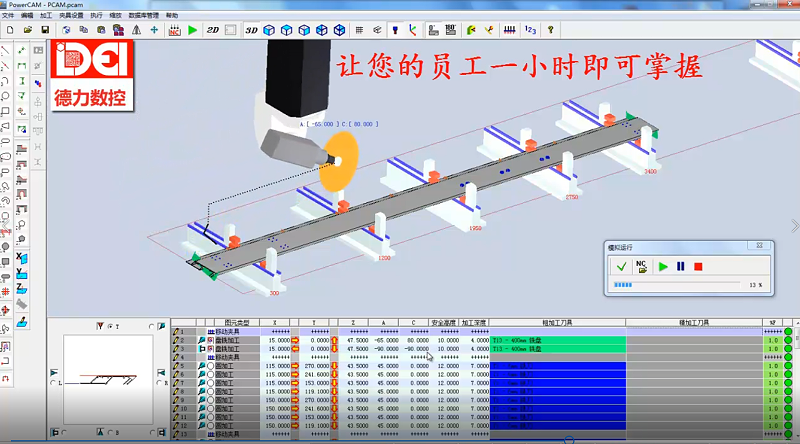Switch to 2D view mode
The width and height of the screenshot is (800, 444).
[213, 30]
